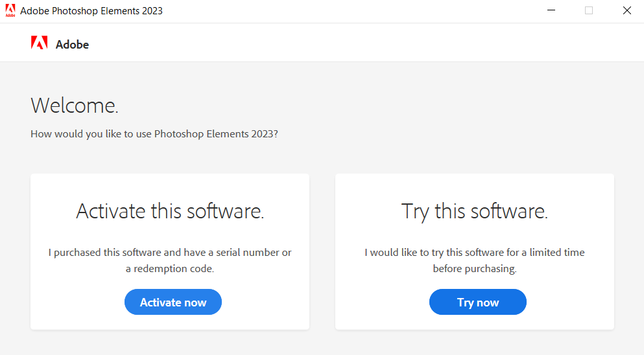The image size is (644, 355).
Task: Select the 'Try this software.' heading
Action: 475,211
